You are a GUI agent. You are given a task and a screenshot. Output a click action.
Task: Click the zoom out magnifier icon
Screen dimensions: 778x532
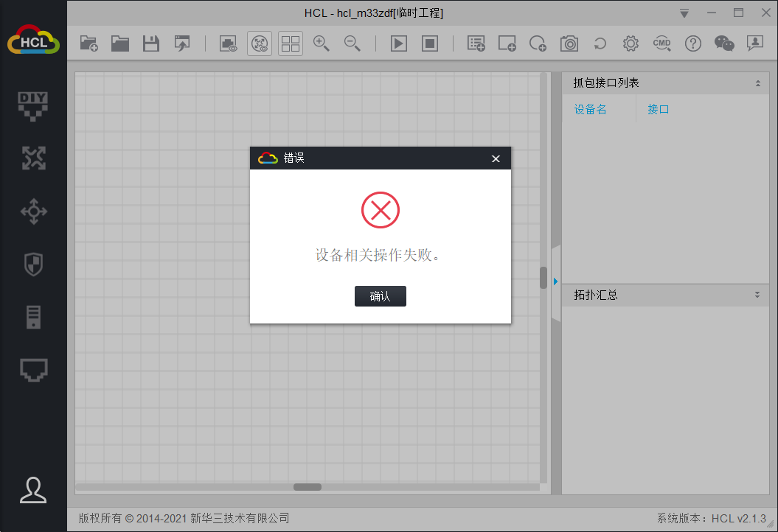352,43
